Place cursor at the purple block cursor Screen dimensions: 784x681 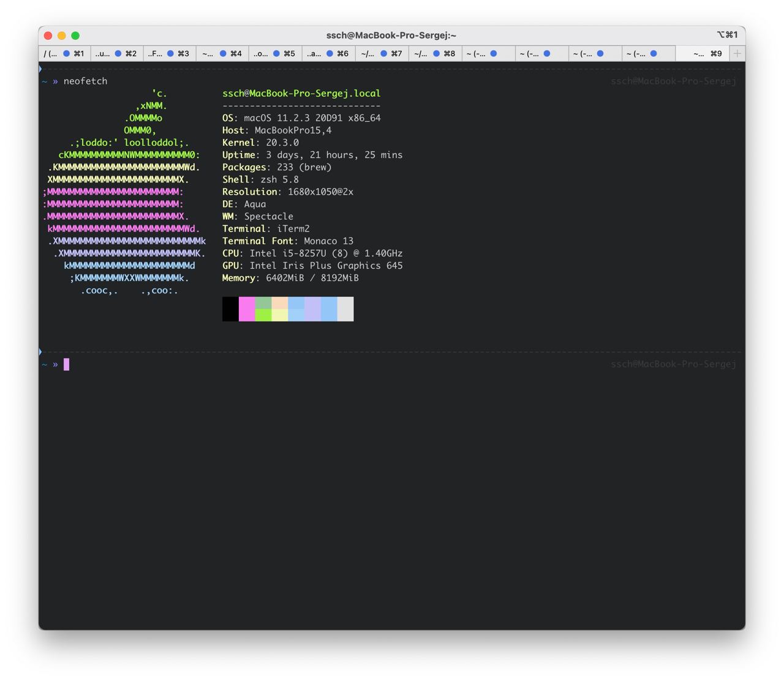pyautogui.click(x=67, y=364)
